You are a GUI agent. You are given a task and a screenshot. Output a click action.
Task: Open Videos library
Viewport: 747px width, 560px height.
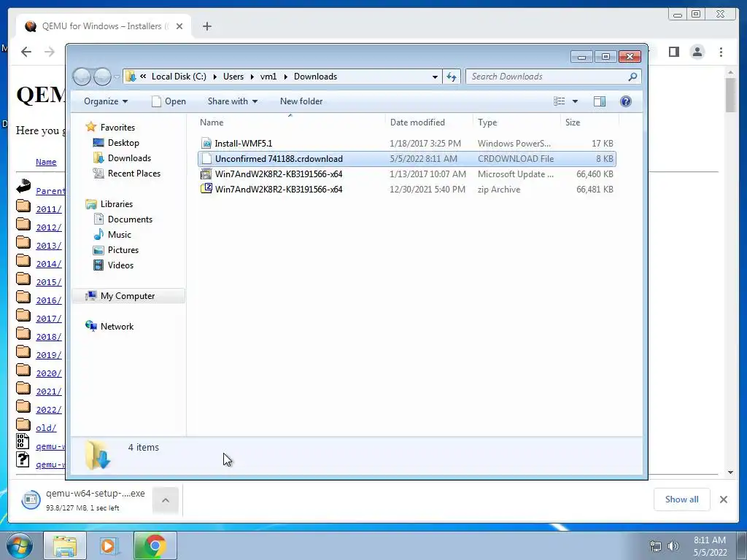120,265
